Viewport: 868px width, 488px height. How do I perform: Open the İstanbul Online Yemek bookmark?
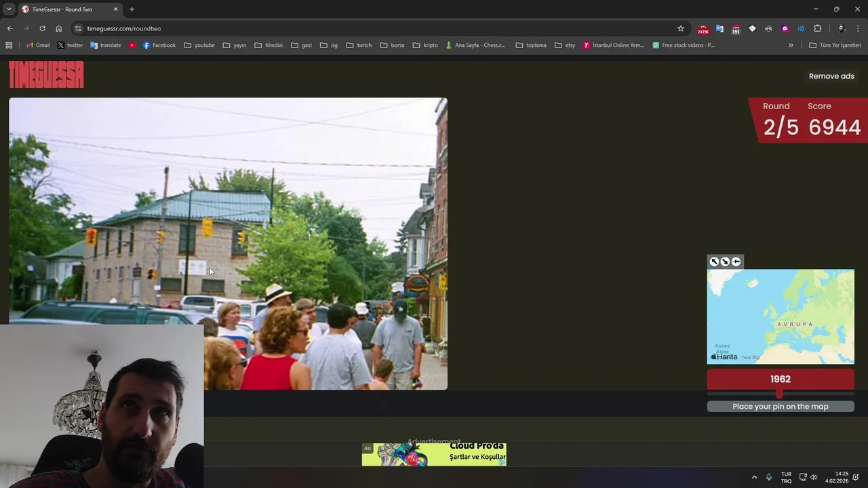[x=614, y=45]
